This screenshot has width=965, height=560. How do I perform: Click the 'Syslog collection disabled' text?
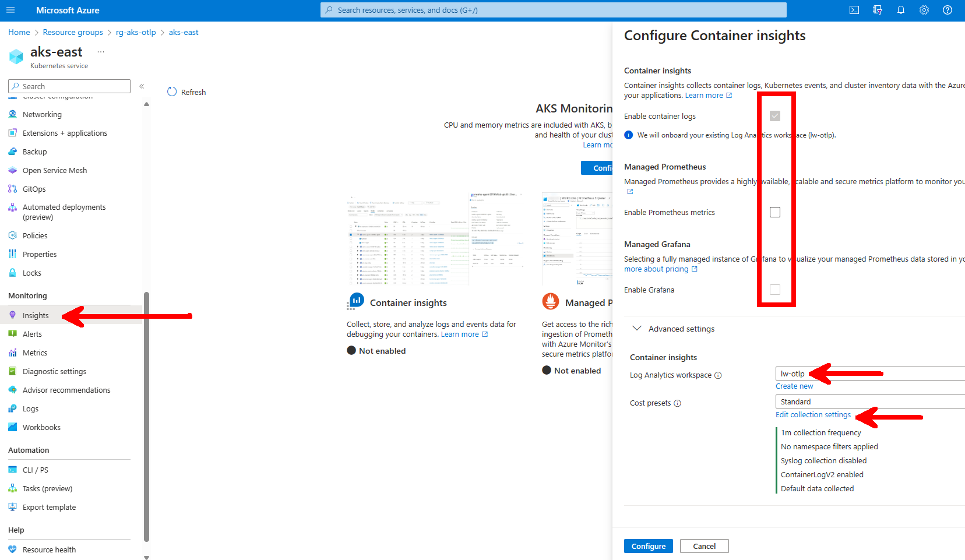point(824,461)
